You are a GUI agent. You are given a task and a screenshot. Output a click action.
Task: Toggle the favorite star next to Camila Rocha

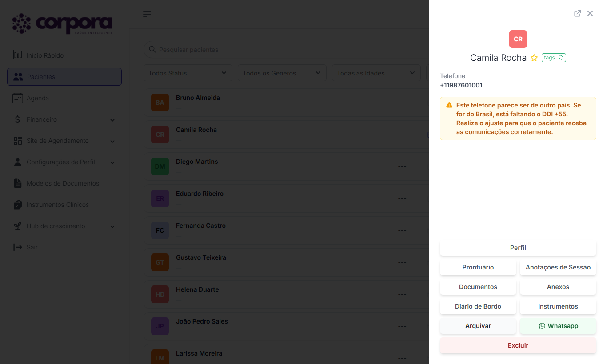point(534,58)
